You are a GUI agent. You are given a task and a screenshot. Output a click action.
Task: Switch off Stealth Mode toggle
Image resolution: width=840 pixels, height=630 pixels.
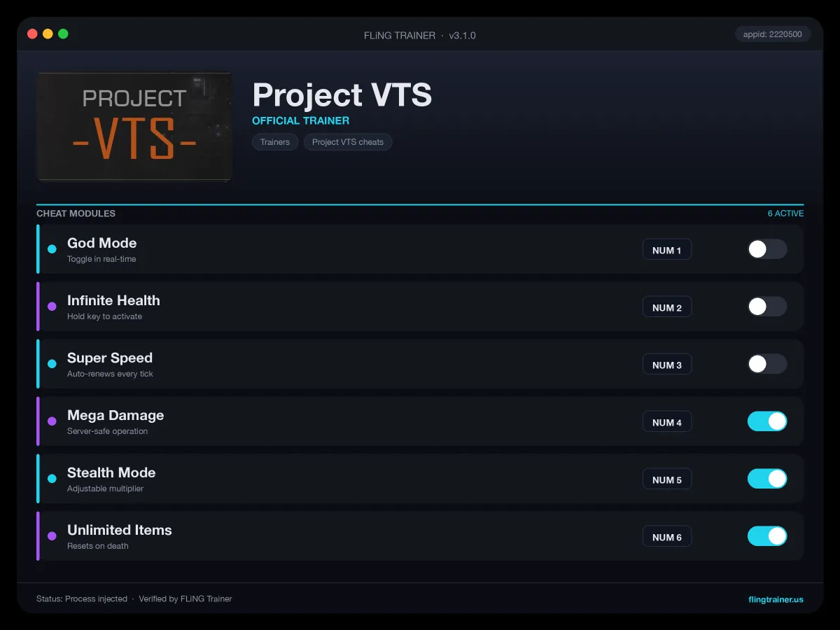click(767, 479)
